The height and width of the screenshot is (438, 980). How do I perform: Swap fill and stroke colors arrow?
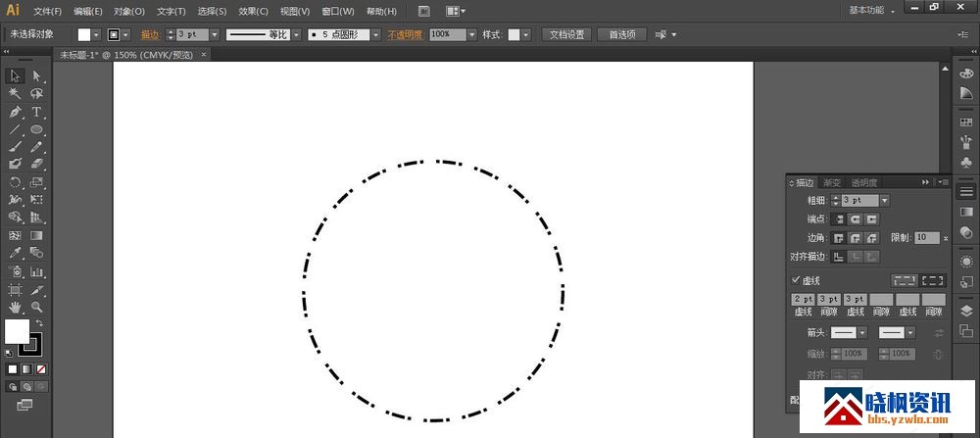[x=39, y=323]
